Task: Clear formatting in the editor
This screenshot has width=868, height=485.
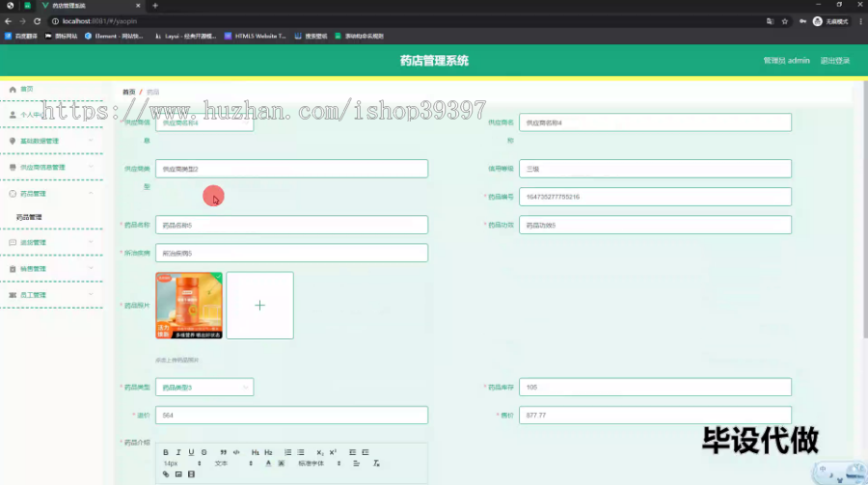Action: [x=376, y=464]
